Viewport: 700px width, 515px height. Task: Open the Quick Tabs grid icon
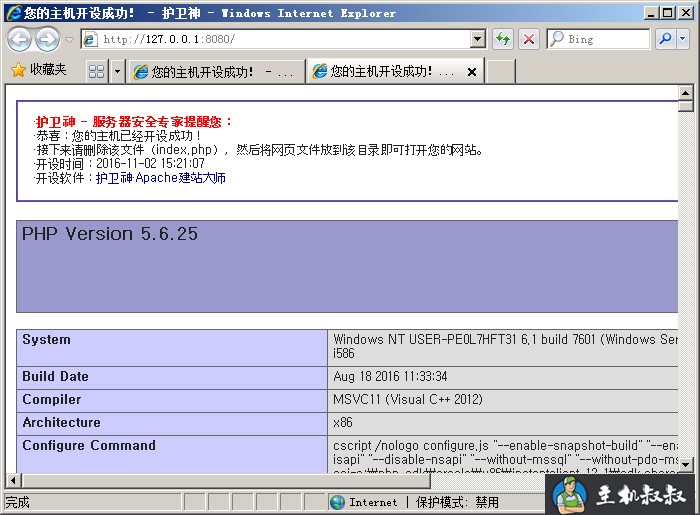[96, 72]
